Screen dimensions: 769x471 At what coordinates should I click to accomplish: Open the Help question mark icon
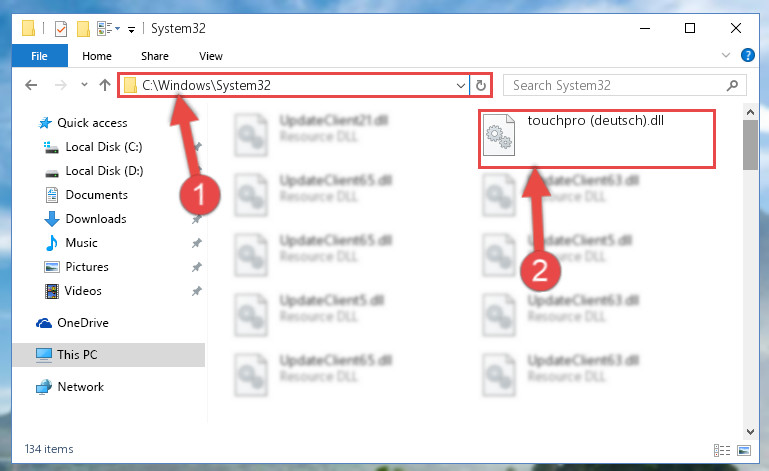click(747, 55)
